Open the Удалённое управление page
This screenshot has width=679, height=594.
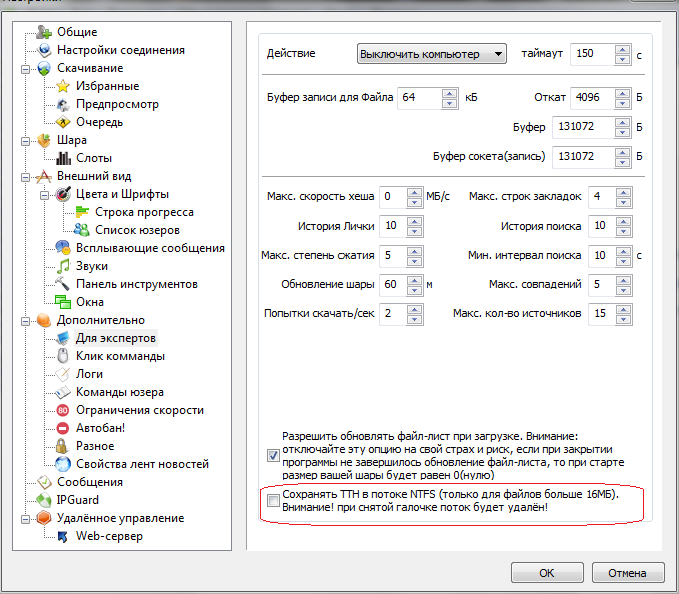click(120, 518)
